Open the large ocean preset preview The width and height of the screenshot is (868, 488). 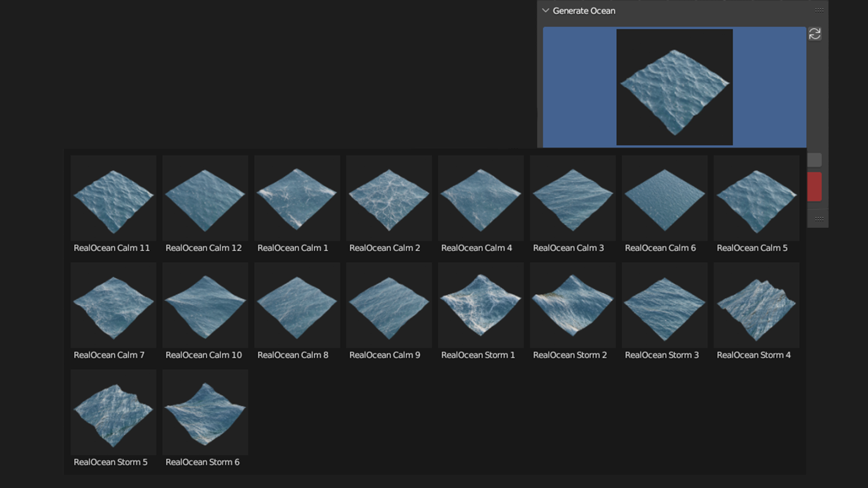click(x=675, y=87)
